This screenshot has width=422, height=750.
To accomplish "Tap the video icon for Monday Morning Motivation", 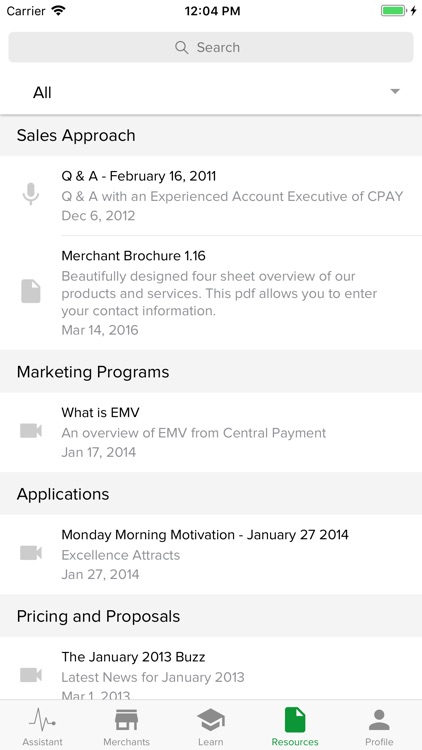I will point(31,553).
